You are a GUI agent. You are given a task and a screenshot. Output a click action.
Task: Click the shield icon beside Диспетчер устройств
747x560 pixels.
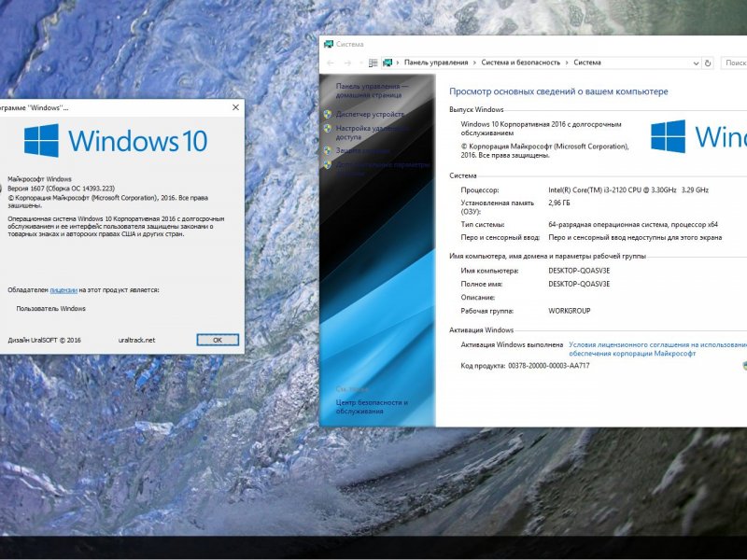[x=328, y=114]
